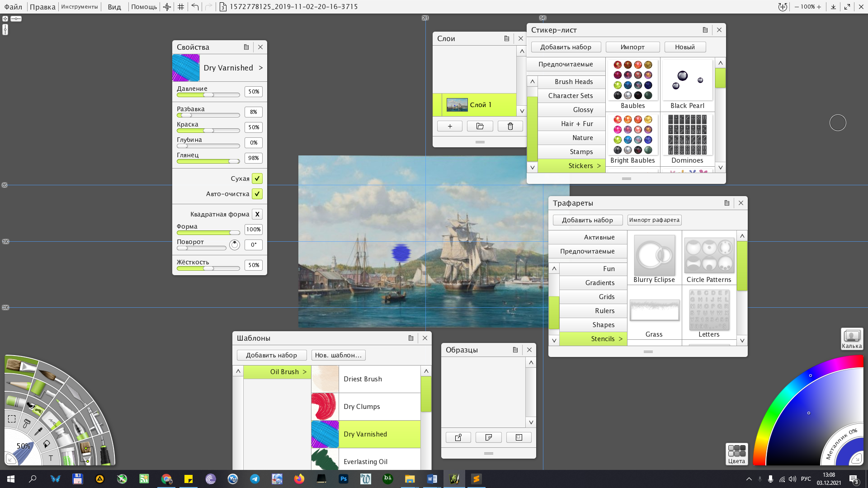
Task: Click the Новый button in Стикер-лист
Action: 685,47
